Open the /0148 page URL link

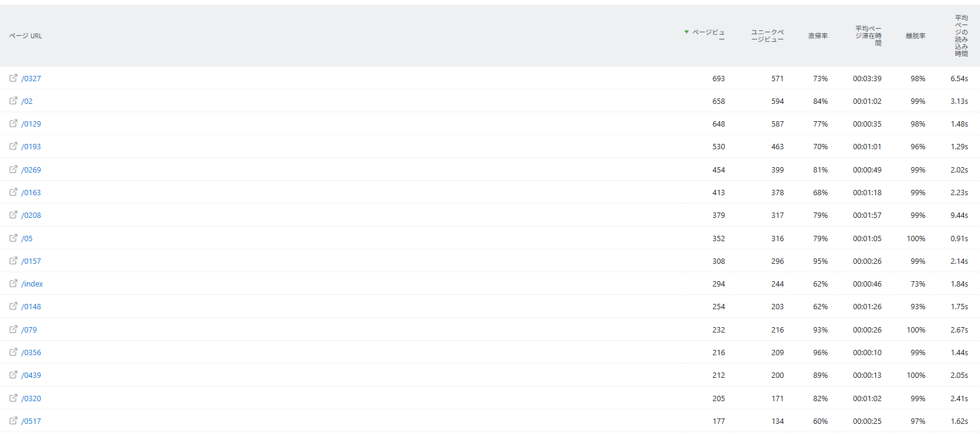pos(31,307)
